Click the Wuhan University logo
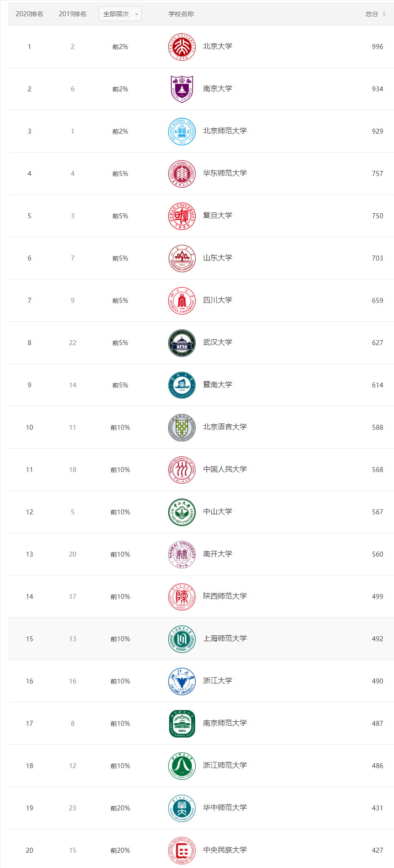Screen dimensions: 394x868 click(182, 342)
